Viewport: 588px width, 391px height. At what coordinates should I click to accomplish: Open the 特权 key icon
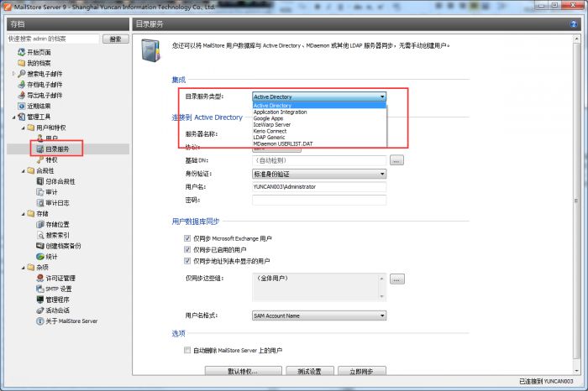[x=40, y=160]
